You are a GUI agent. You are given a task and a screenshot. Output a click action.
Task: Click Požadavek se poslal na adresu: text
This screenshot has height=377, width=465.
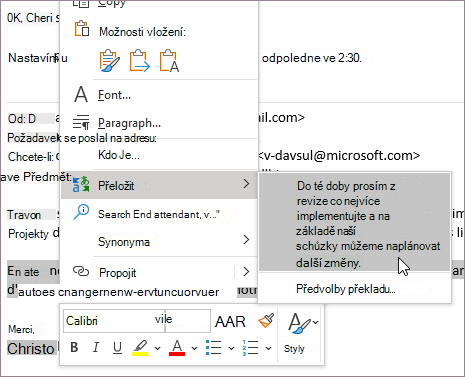(82, 138)
